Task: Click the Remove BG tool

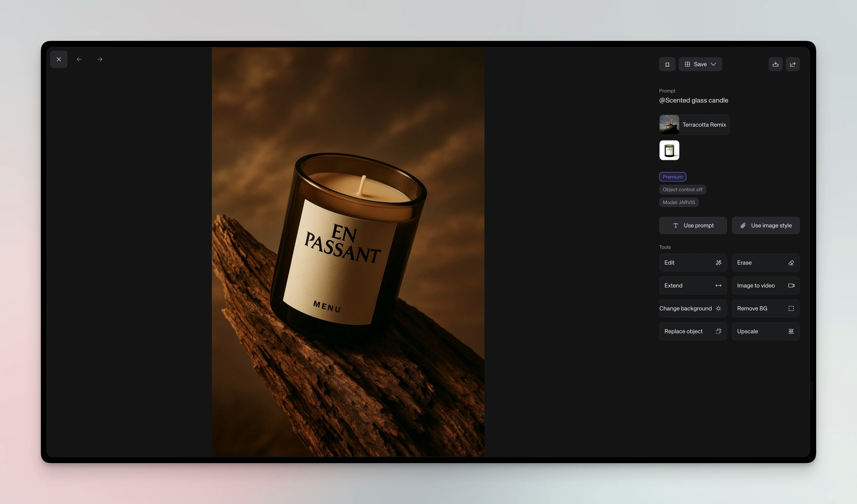Action: 765,308
